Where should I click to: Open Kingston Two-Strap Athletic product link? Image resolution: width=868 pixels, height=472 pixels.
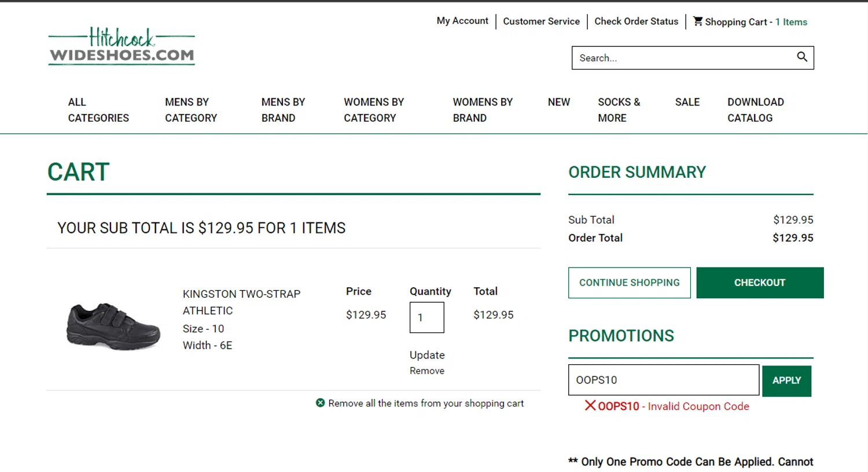pyautogui.click(x=241, y=302)
